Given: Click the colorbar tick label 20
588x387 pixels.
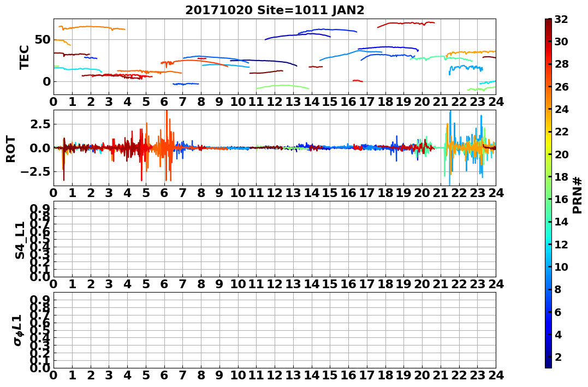Looking at the screenshot, I should [561, 154].
